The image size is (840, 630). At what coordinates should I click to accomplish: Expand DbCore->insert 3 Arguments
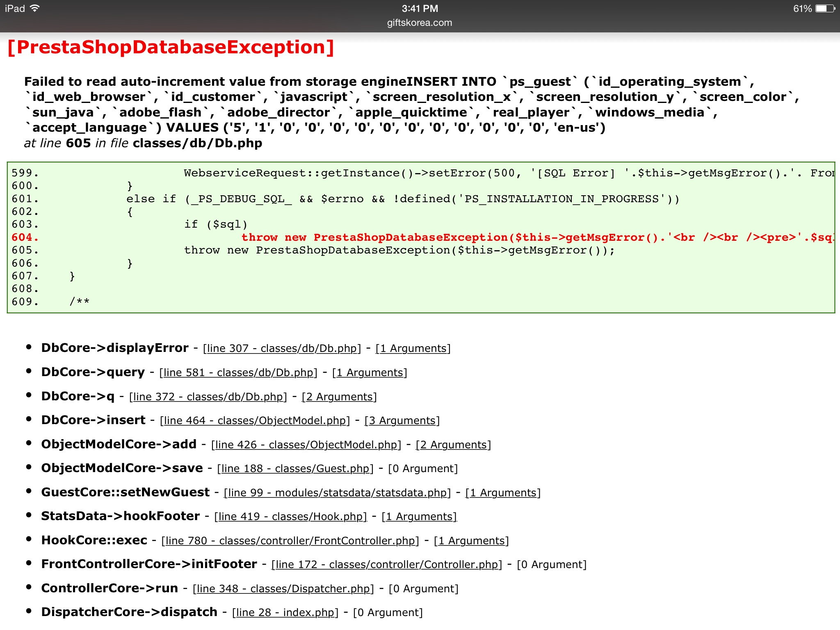coord(402,420)
